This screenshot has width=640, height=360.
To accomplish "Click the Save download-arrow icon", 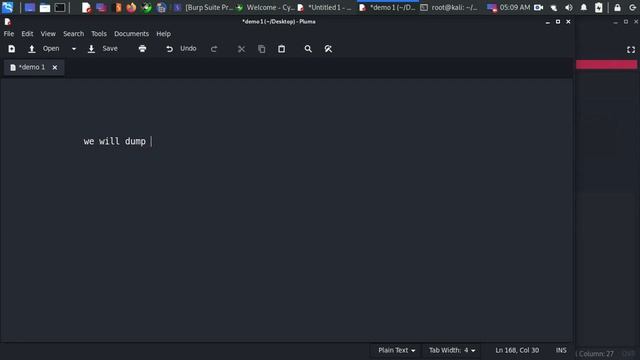I will [x=91, y=49].
